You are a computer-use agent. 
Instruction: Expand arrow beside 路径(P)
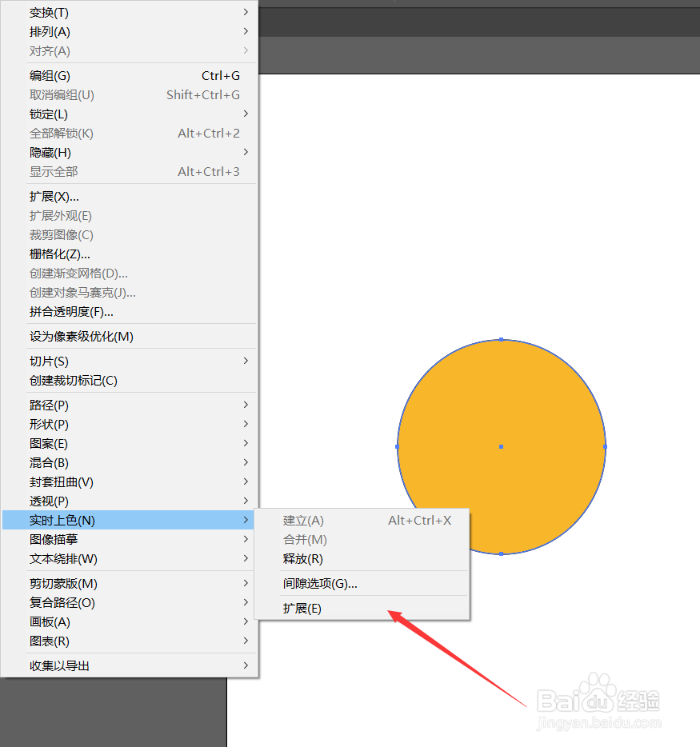246,405
